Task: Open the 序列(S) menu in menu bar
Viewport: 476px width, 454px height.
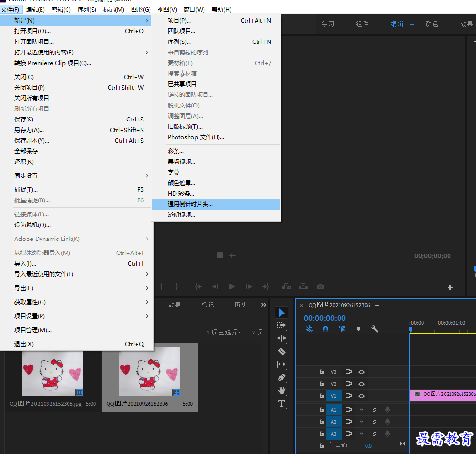Action: 87,10
